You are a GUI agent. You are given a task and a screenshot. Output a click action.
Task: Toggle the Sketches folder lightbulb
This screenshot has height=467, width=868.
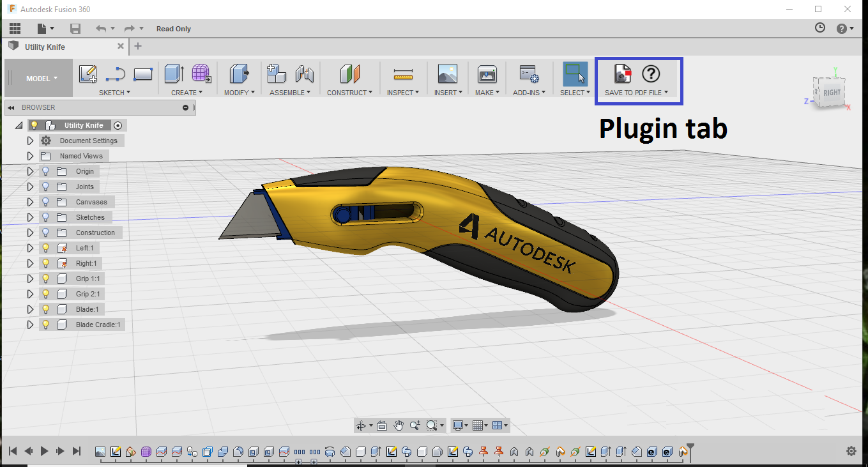coord(46,217)
